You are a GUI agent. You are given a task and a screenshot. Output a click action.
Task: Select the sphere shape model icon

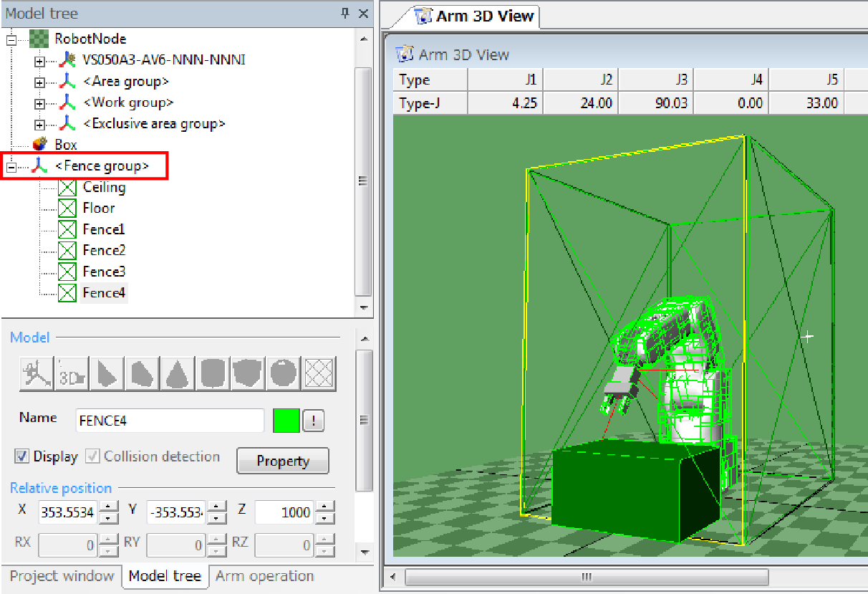tap(284, 373)
